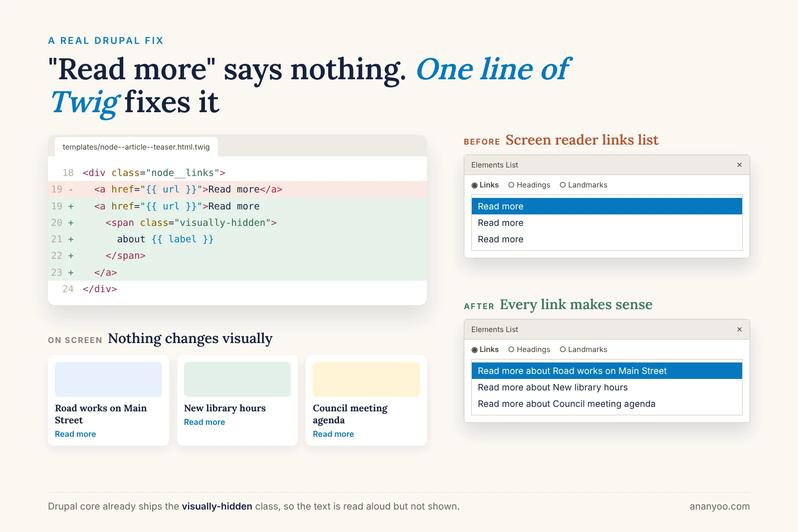Close the BEFORE Elements List dialog

739,165
